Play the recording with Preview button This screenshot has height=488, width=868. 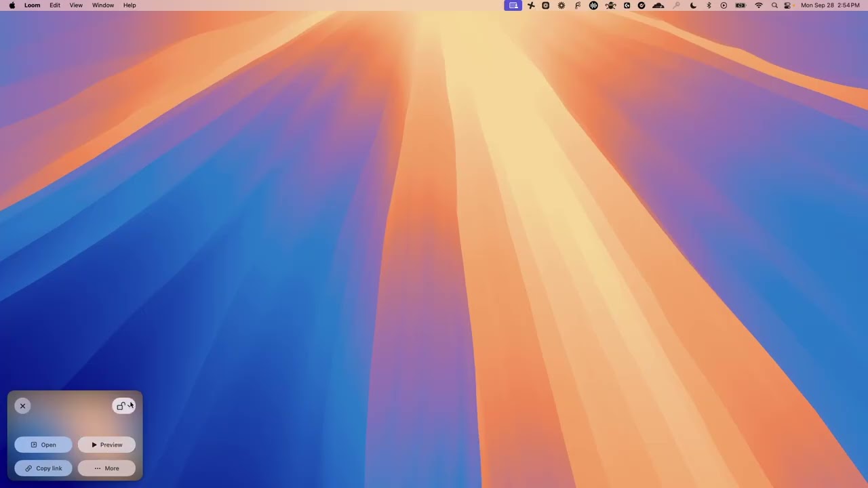106,445
